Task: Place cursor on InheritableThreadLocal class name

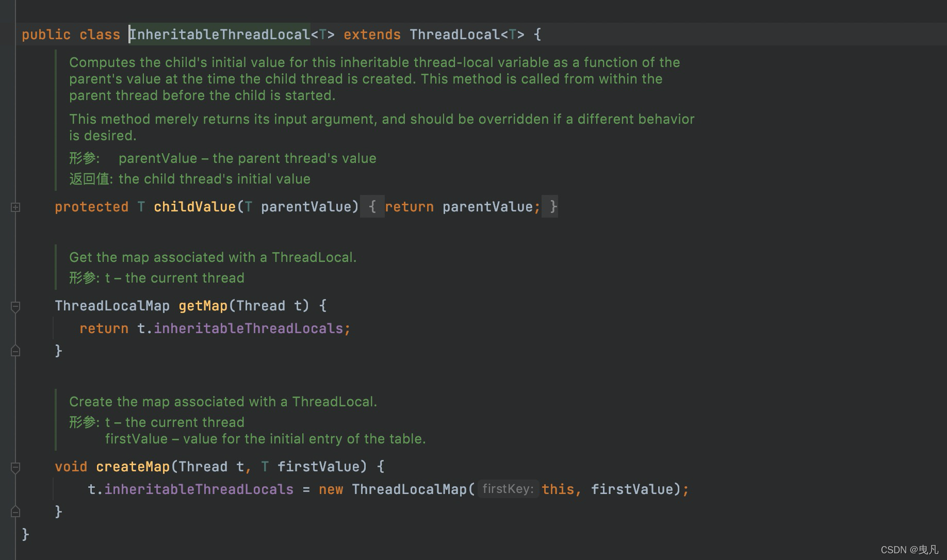Action: 220,35
